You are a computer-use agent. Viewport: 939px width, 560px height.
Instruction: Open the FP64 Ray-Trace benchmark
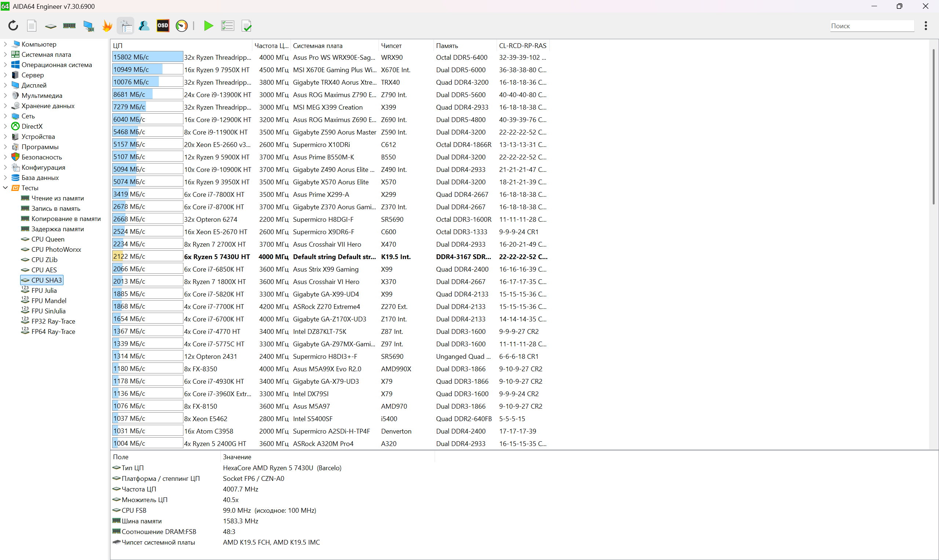coord(53,331)
